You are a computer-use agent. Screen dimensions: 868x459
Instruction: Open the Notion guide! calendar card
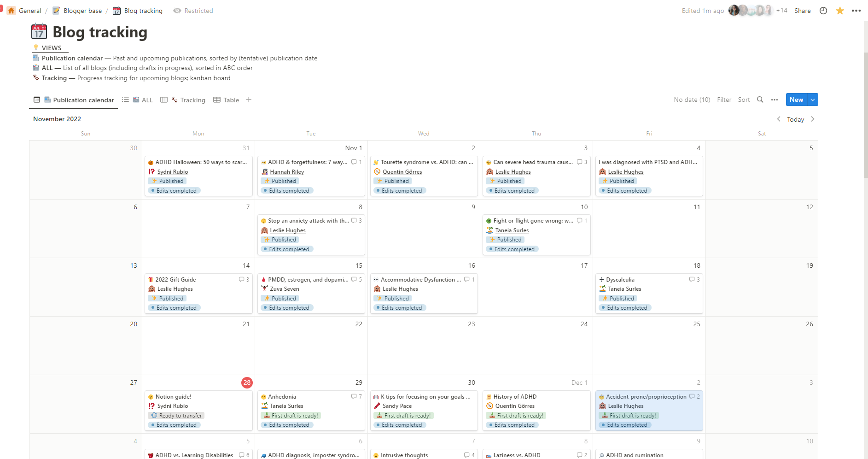173,397
